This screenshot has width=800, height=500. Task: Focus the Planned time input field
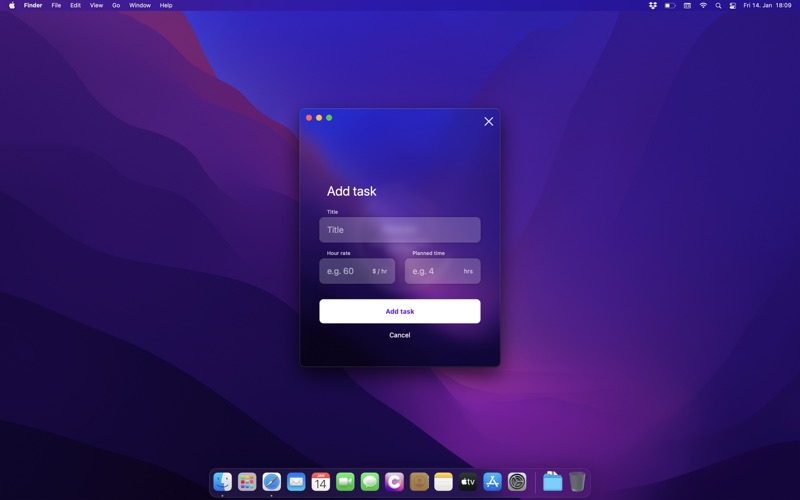coord(442,271)
